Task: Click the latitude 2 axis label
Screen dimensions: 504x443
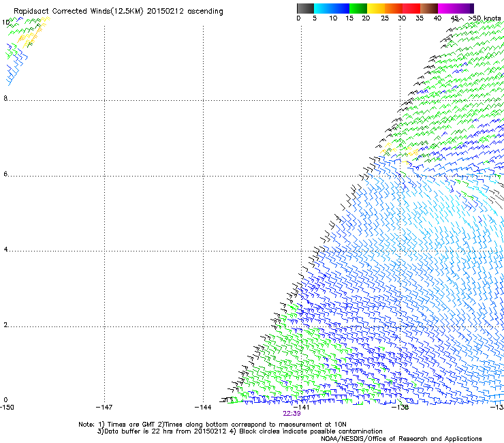Action: (x=5, y=325)
